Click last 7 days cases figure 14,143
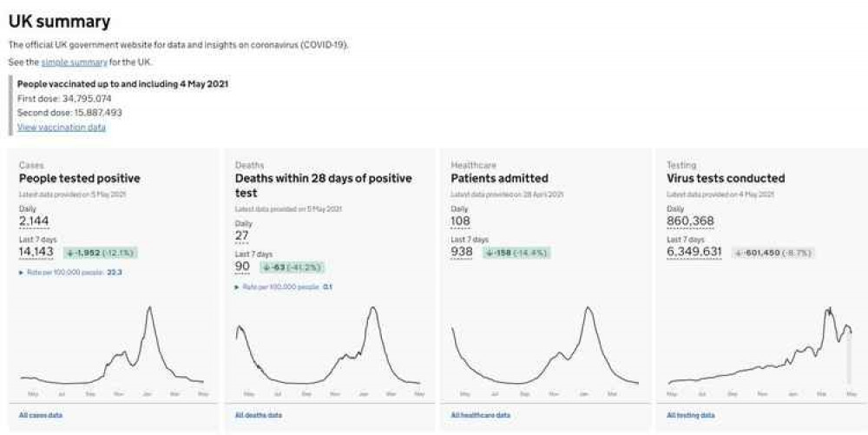The width and height of the screenshot is (868, 435). pyautogui.click(x=36, y=252)
